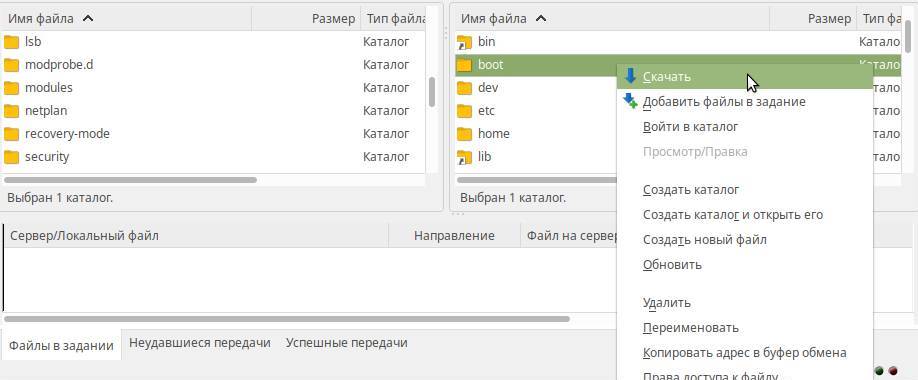Select the lsb row name in local list
Viewport: 918px width, 380px height.
[33, 42]
